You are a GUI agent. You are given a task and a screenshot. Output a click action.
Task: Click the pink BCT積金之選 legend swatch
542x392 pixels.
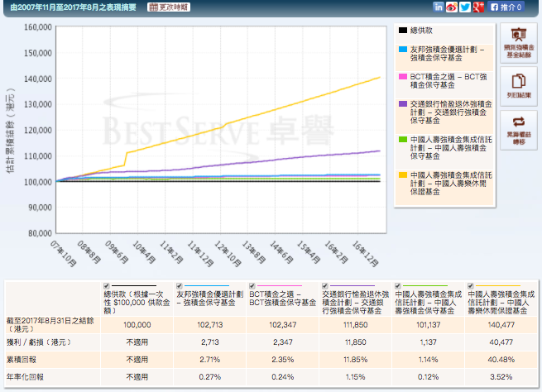tap(402, 77)
